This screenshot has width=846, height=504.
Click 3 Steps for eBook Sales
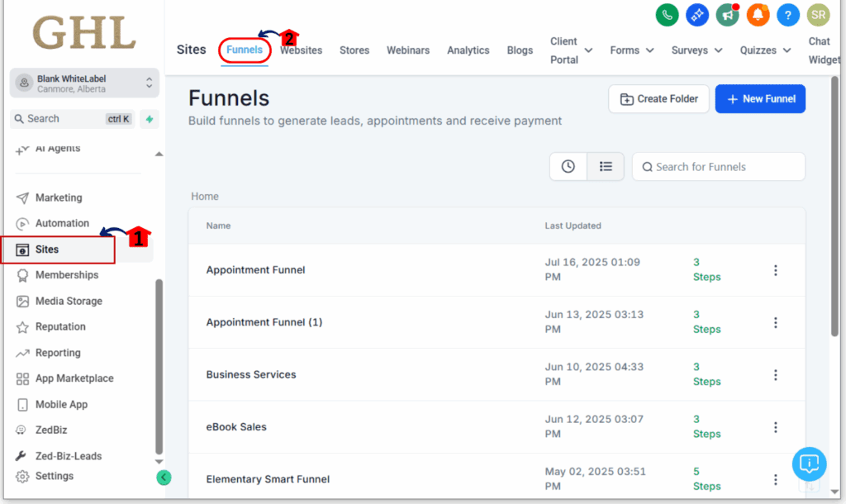[706, 426]
